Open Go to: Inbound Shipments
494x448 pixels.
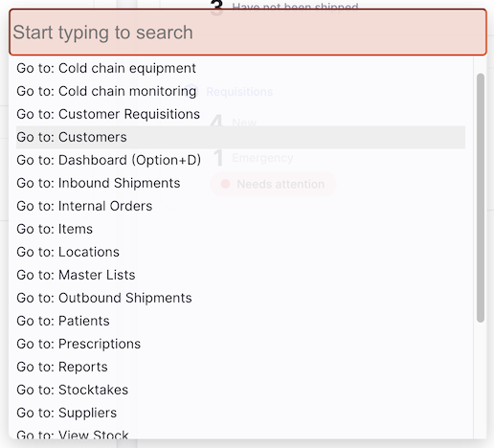coord(240,183)
